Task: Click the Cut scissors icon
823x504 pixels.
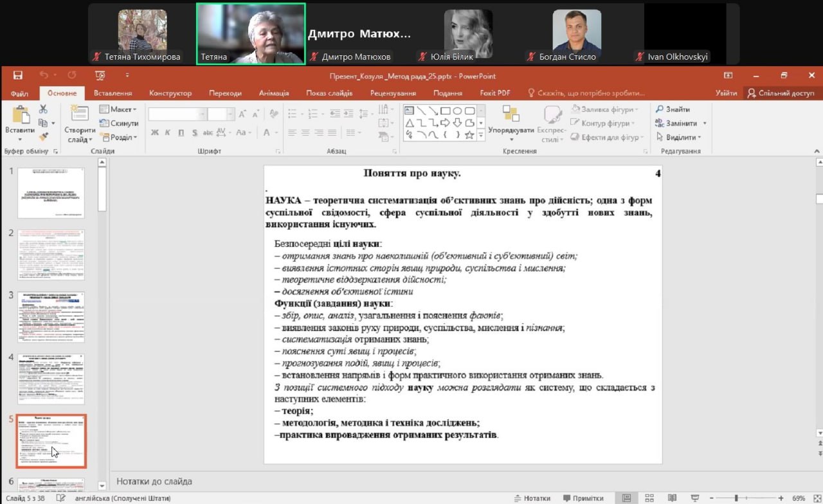Action: pyautogui.click(x=43, y=109)
